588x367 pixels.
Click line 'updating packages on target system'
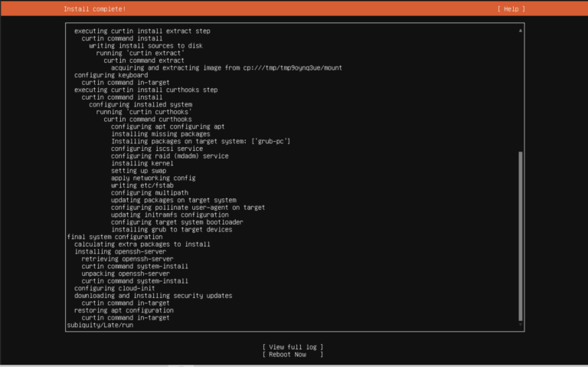tap(174, 201)
